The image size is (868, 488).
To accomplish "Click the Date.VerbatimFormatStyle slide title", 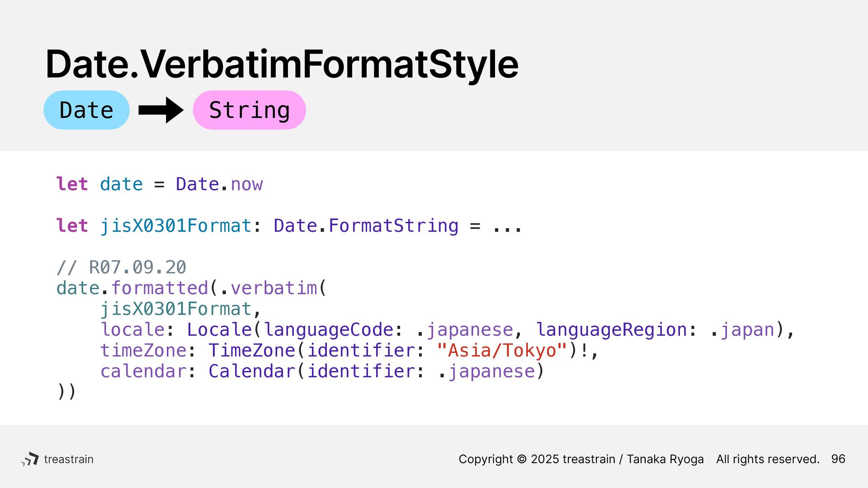I will tap(282, 65).
